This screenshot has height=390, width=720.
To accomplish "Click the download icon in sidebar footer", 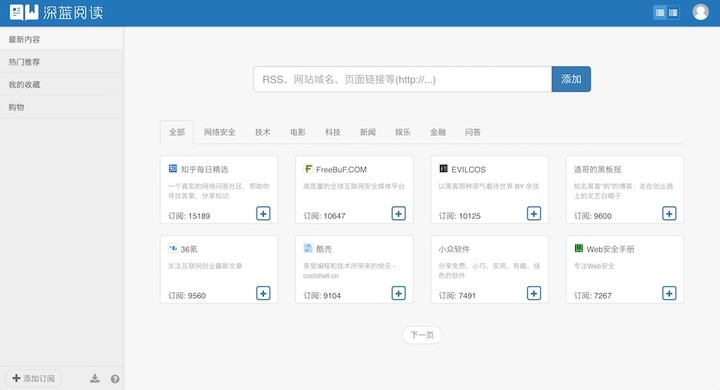I will (95, 379).
